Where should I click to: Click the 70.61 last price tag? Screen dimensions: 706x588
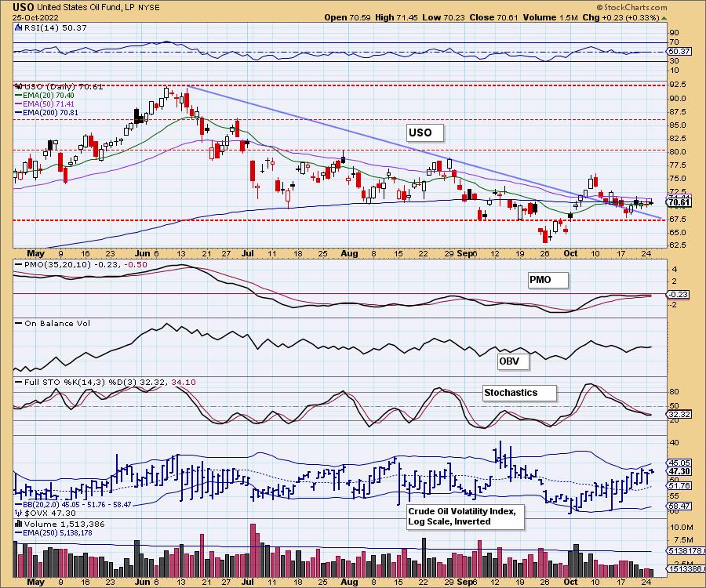click(679, 202)
